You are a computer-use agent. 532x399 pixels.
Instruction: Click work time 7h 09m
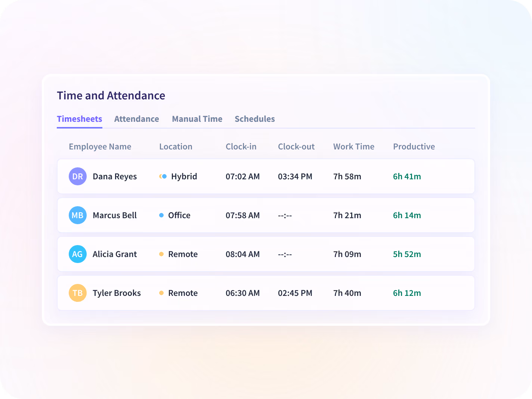pos(347,254)
